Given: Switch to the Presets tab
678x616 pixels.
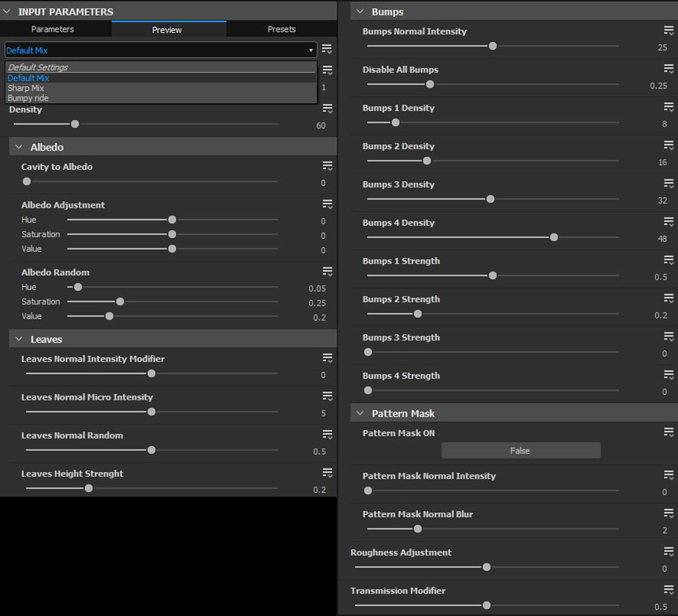Looking at the screenshot, I should click(281, 29).
